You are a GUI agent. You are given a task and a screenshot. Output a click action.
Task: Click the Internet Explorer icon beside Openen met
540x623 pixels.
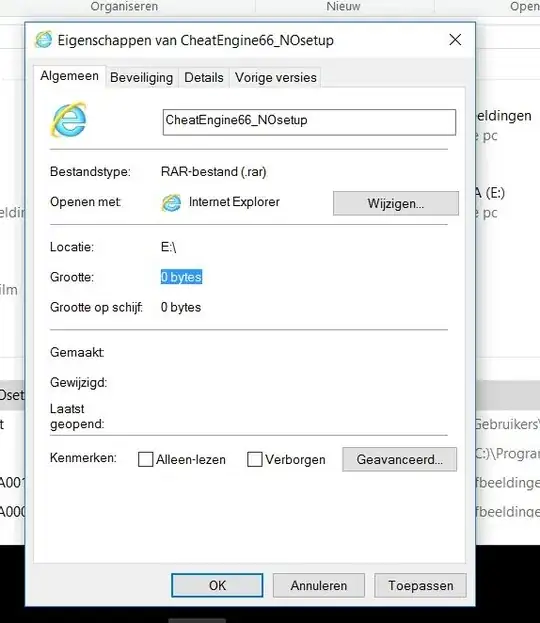(x=172, y=203)
